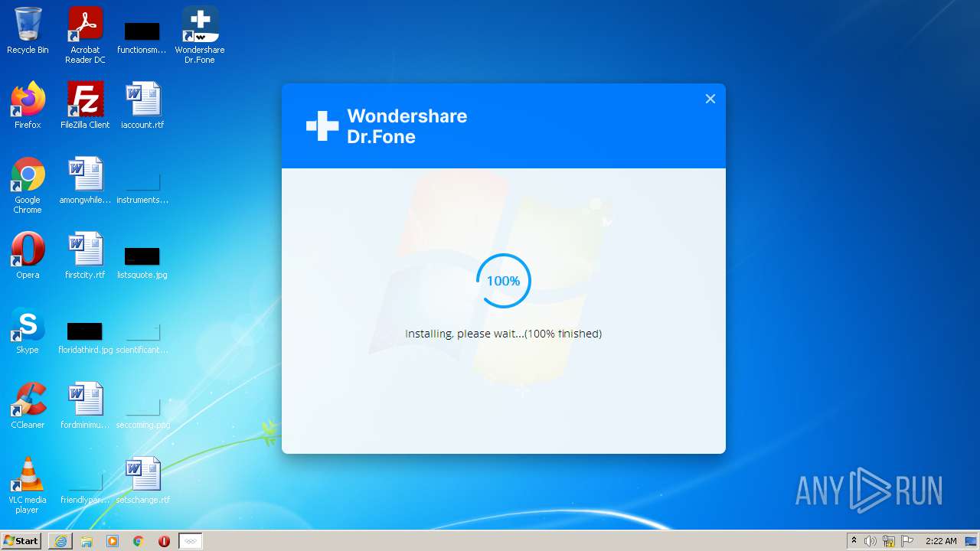
Task: Open Windows Media Player on taskbar
Action: pyautogui.click(x=113, y=541)
